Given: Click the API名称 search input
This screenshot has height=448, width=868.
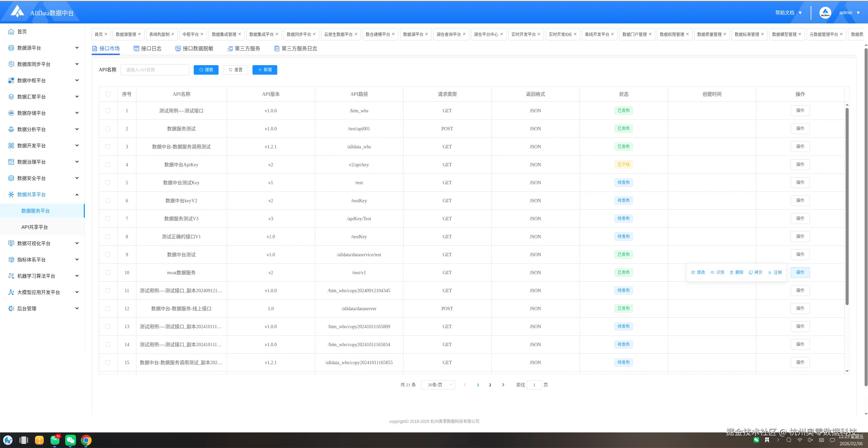Looking at the screenshot, I should click(155, 70).
